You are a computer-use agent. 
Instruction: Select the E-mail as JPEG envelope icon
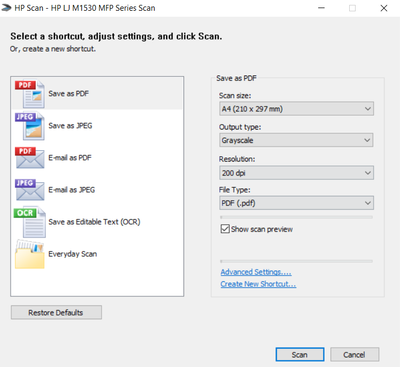[x=29, y=190]
